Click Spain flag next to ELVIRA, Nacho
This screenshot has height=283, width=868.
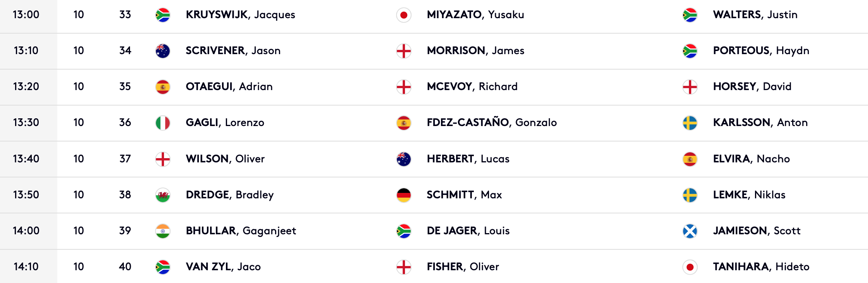point(690,159)
